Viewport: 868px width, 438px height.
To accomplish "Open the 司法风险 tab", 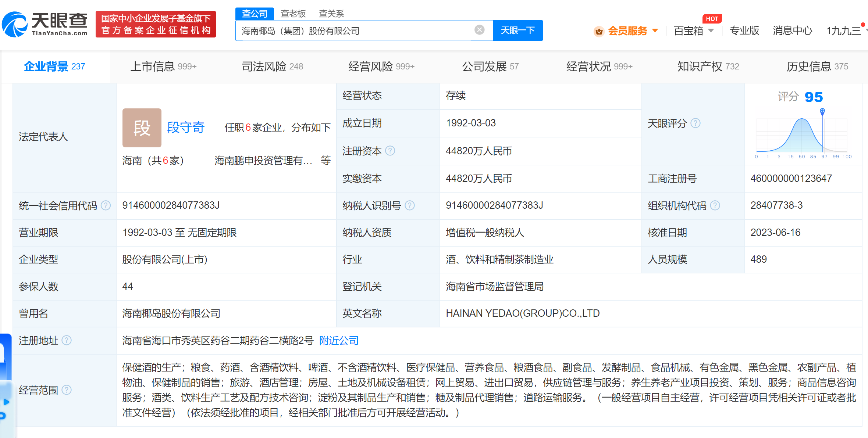I will 273,67.
